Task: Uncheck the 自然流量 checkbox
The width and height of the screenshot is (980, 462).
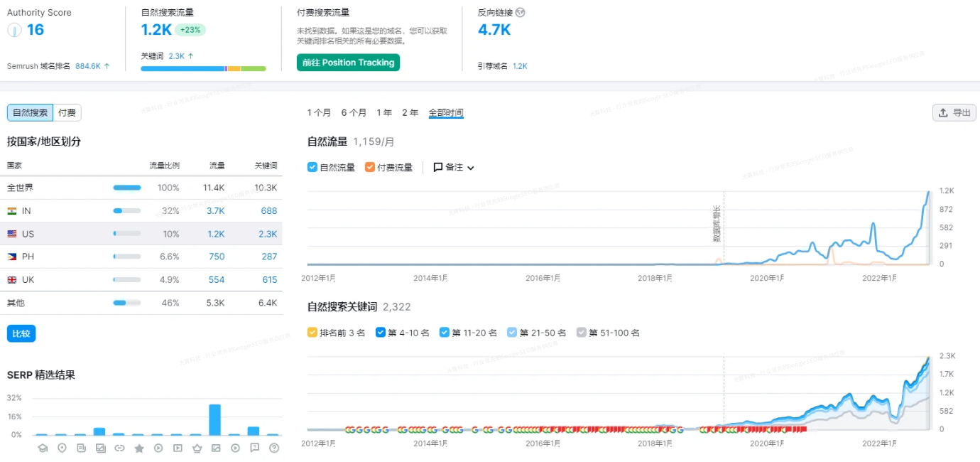Action: [312, 167]
